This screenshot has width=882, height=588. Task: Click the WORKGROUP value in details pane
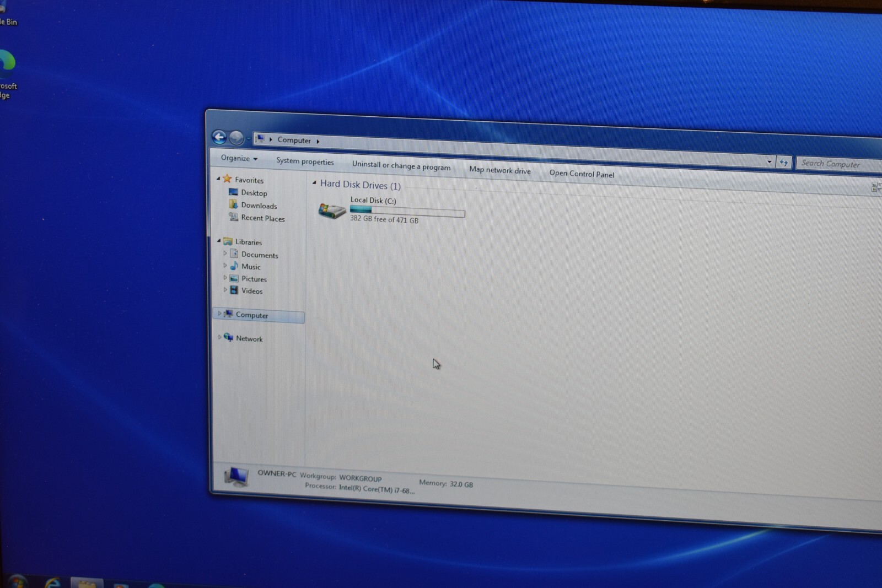coord(361,478)
